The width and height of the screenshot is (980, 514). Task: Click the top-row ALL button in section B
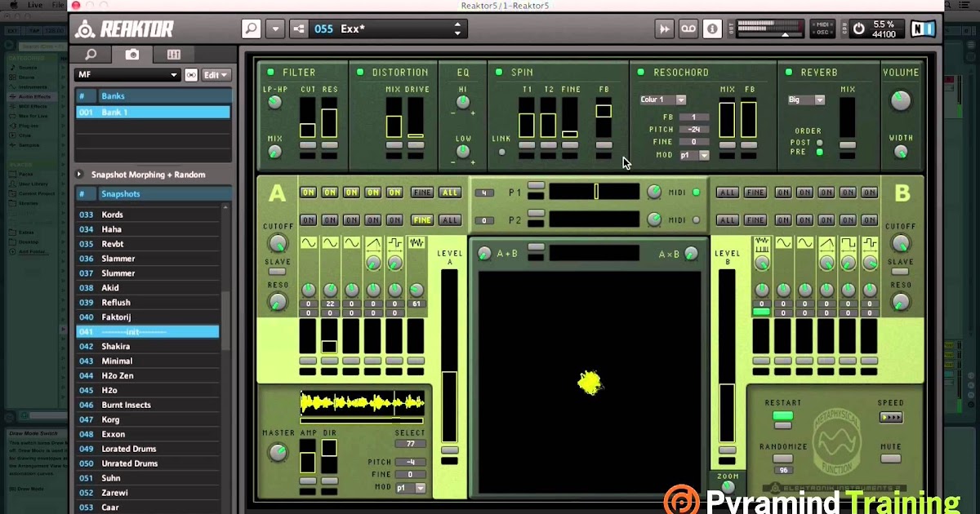pyautogui.click(x=727, y=193)
